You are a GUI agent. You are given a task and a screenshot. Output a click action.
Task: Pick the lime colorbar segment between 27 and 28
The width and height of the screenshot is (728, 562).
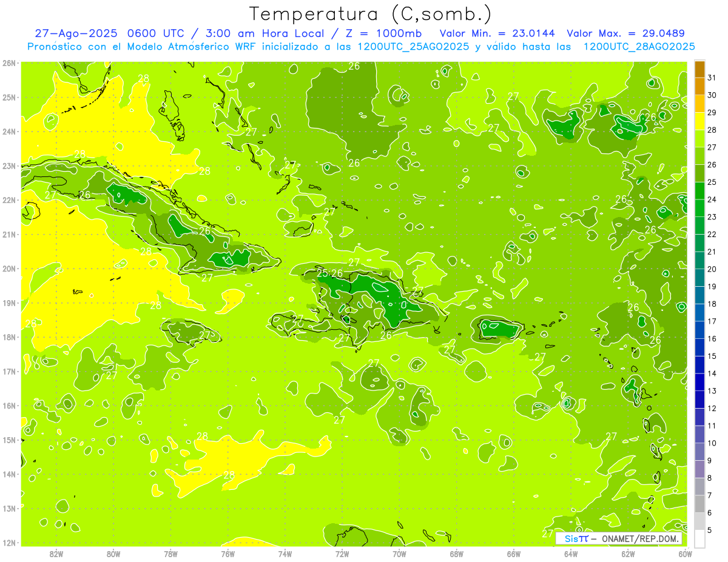(x=699, y=139)
